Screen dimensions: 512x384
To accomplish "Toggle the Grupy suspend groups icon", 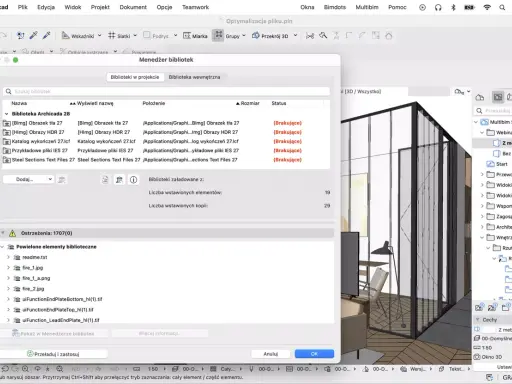I will (218, 35).
